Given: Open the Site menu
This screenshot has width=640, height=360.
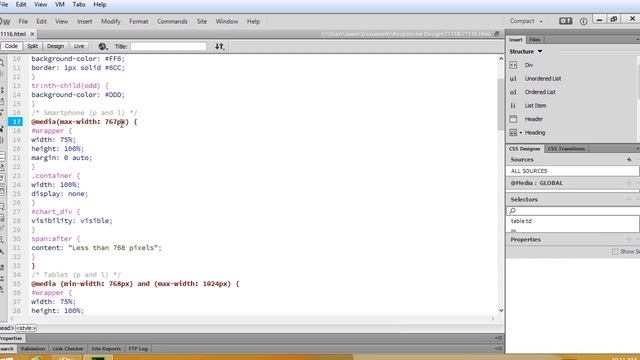Looking at the screenshot, I should [x=202, y=21].
